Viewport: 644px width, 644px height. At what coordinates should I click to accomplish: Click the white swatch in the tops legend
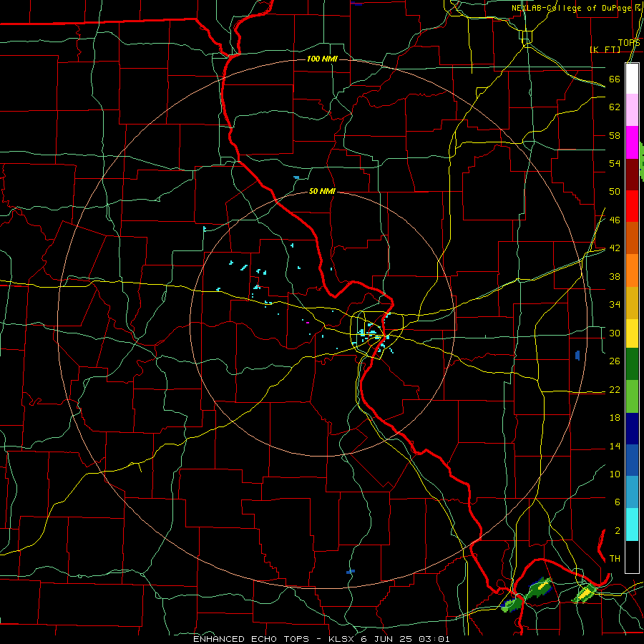click(x=632, y=79)
